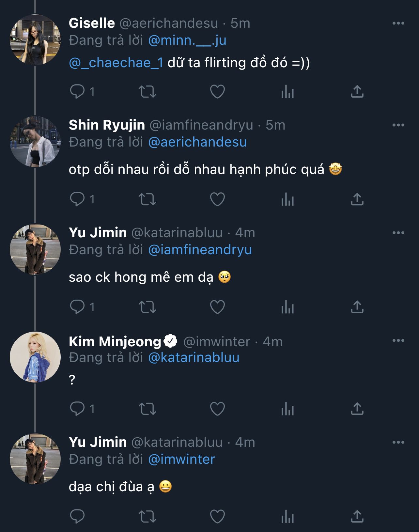Screen dimensions: 419x532
Task: View analytics for Giselle's tweet
Action: click(287, 92)
